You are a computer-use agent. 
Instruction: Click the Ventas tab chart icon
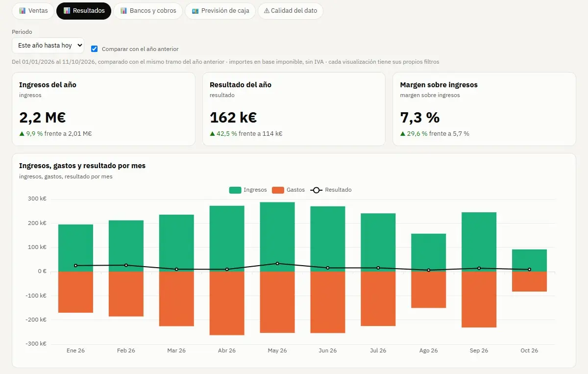pos(22,11)
